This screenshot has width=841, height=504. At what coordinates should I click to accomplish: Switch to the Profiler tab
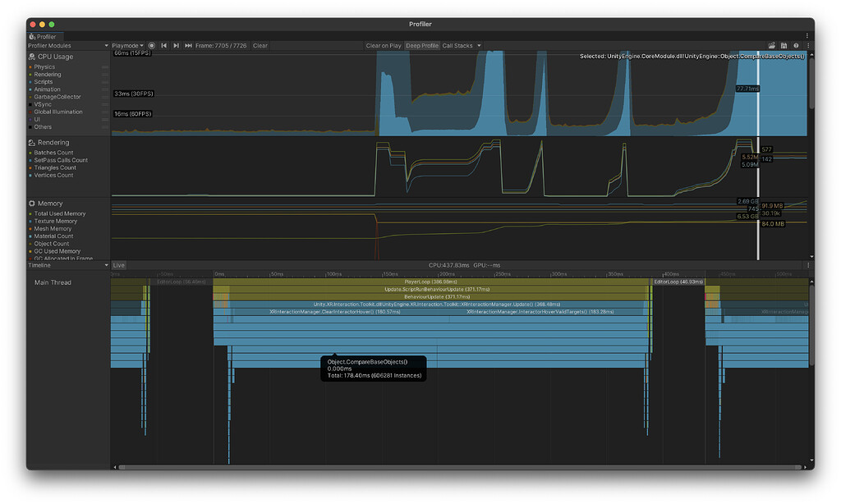coord(45,36)
